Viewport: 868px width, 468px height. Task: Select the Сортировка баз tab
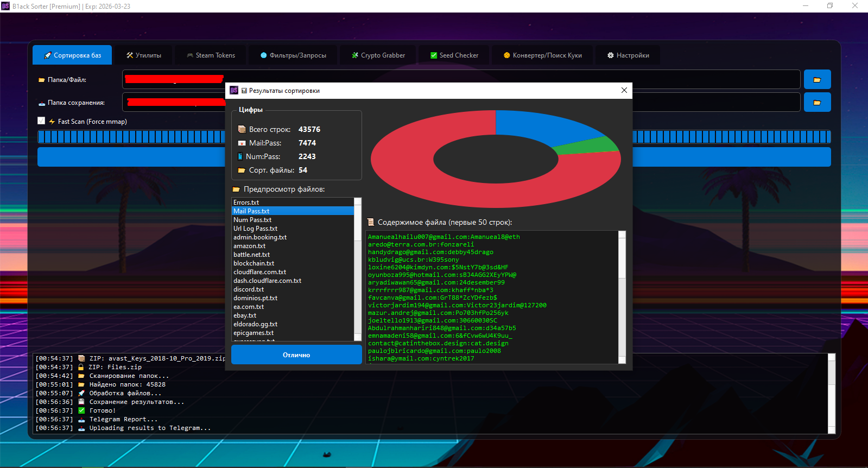click(x=72, y=55)
